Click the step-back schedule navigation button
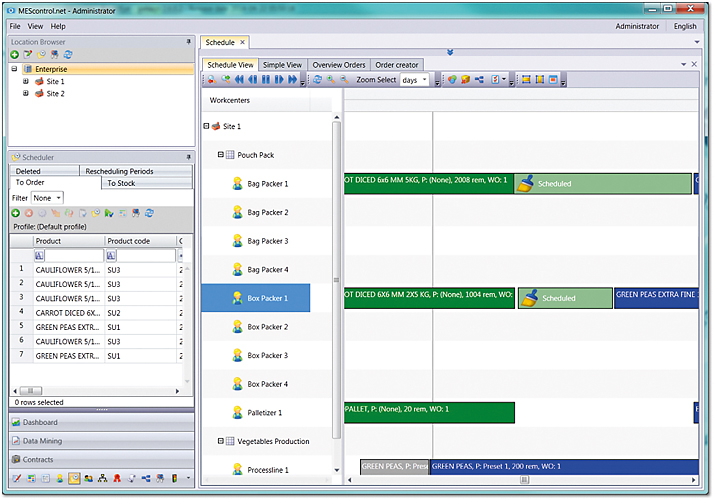 (x=253, y=80)
